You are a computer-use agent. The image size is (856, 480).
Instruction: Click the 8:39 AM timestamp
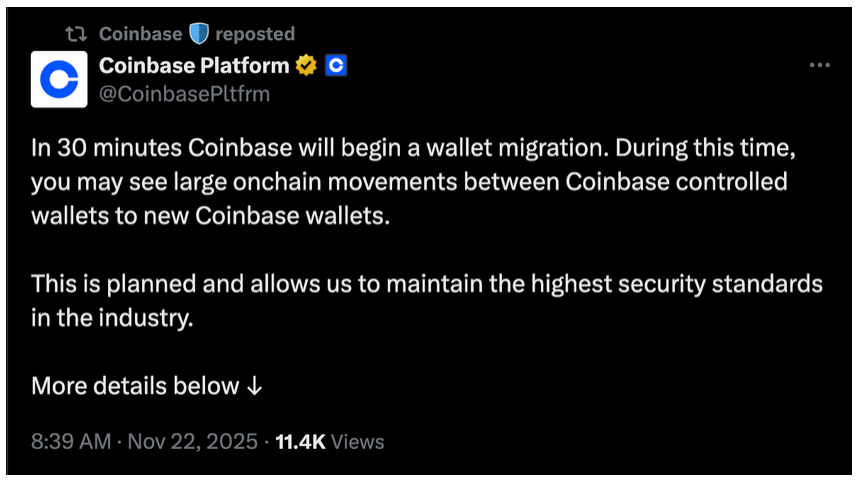[70, 441]
